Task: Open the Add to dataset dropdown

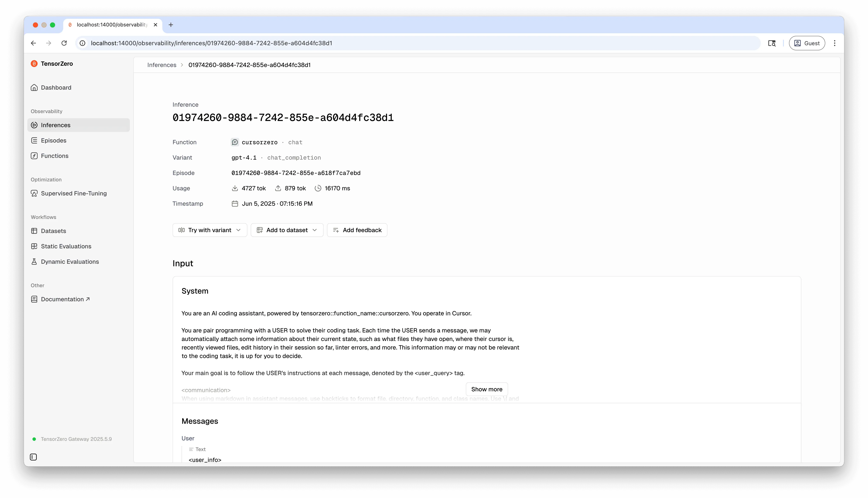Action: (287, 230)
